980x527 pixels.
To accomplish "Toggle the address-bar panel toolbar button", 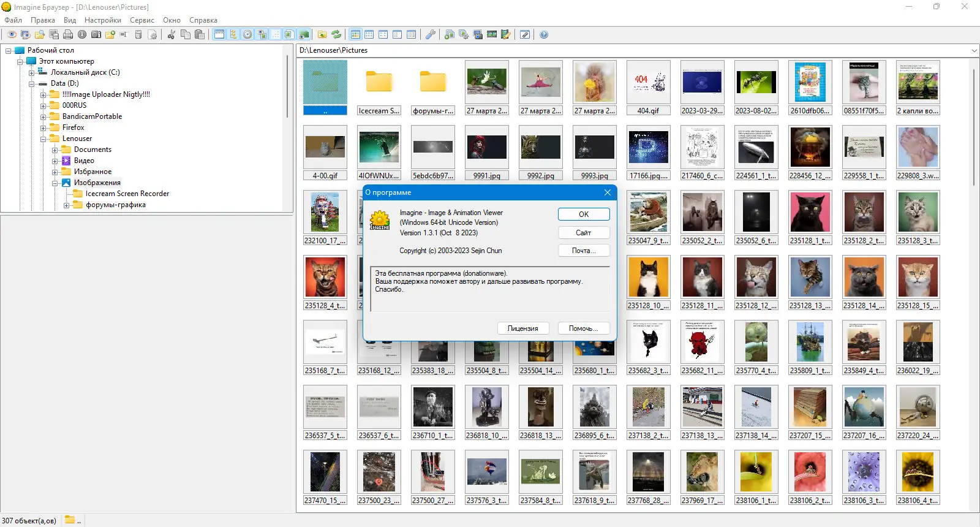I will point(219,34).
